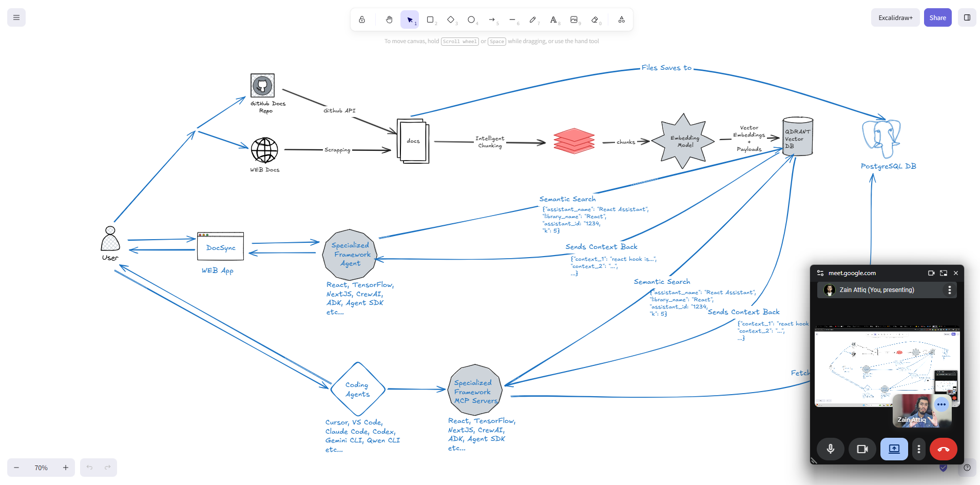
Task: Click the Share button
Action: coord(937,17)
